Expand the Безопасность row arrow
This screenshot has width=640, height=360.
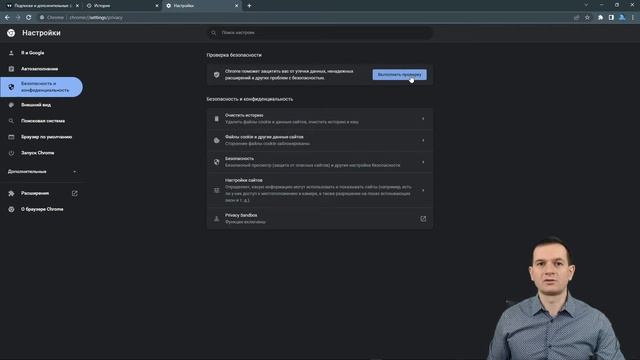[x=423, y=162]
